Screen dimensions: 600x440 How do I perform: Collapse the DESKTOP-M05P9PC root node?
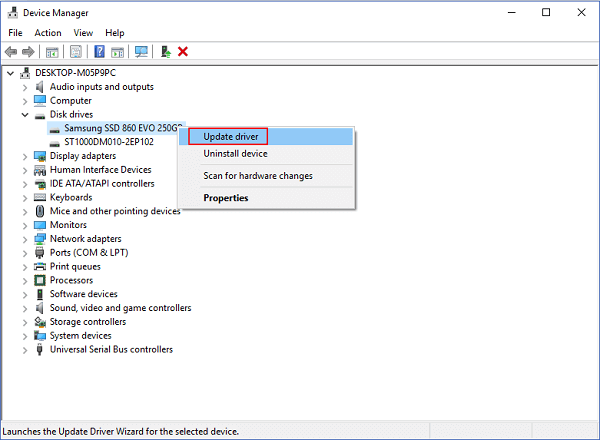point(10,73)
